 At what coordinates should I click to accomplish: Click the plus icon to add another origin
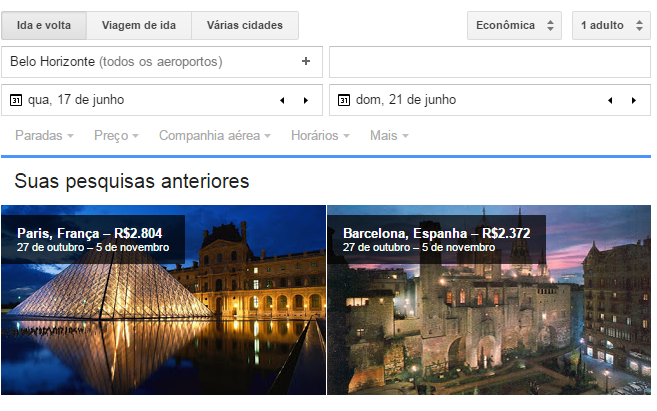click(306, 62)
